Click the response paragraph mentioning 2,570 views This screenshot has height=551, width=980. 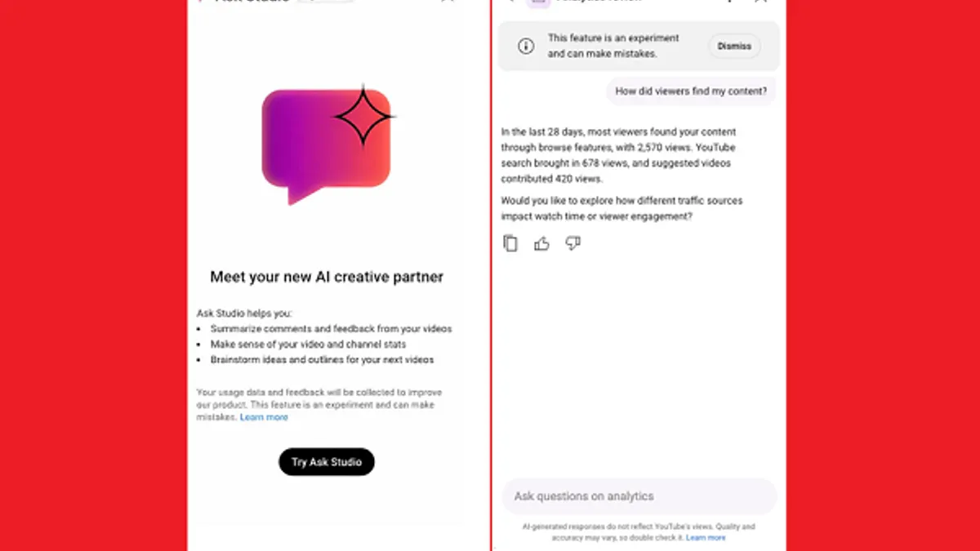[620, 155]
